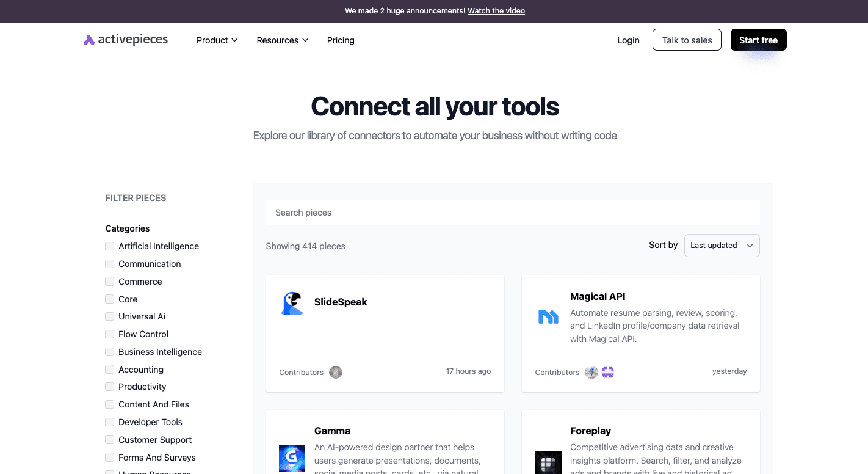
Task: Open the Foreplay piece title
Action: 590,431
